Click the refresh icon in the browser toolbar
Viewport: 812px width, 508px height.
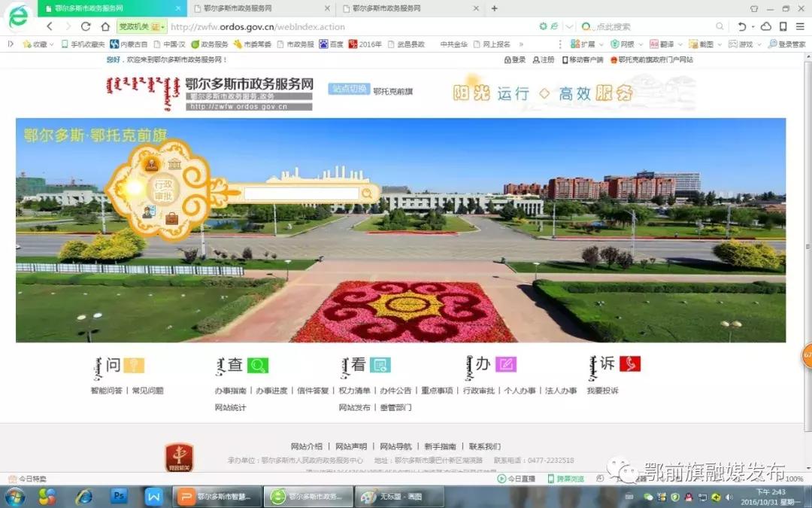click(85, 26)
